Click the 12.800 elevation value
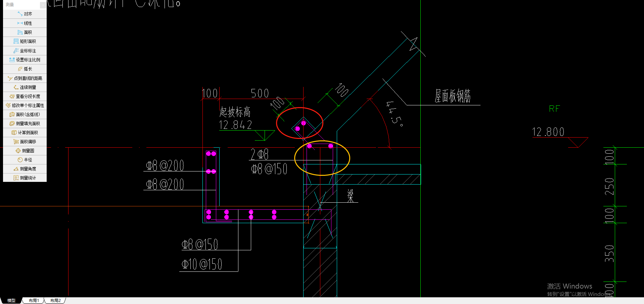This screenshot has width=644, height=304. pos(548,132)
